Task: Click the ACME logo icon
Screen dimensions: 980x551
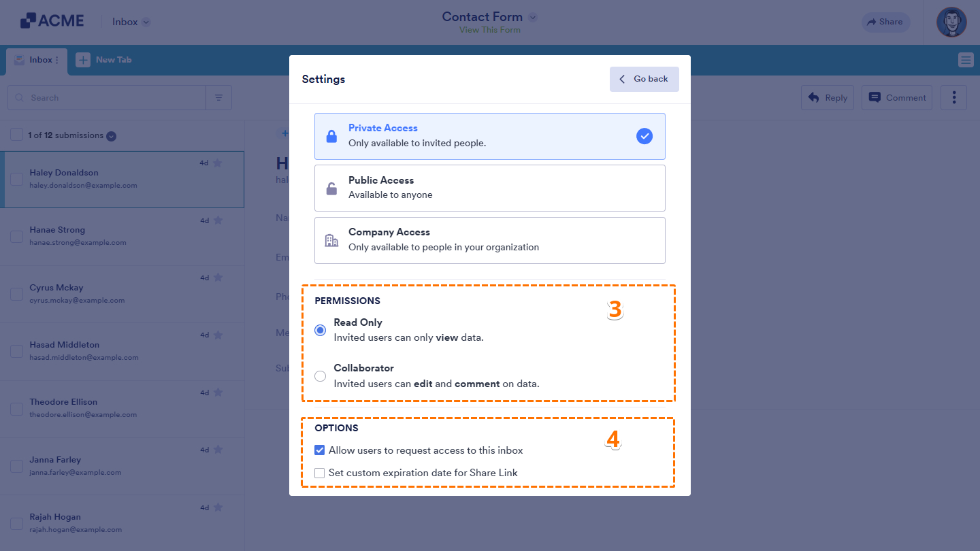Action: coord(28,20)
